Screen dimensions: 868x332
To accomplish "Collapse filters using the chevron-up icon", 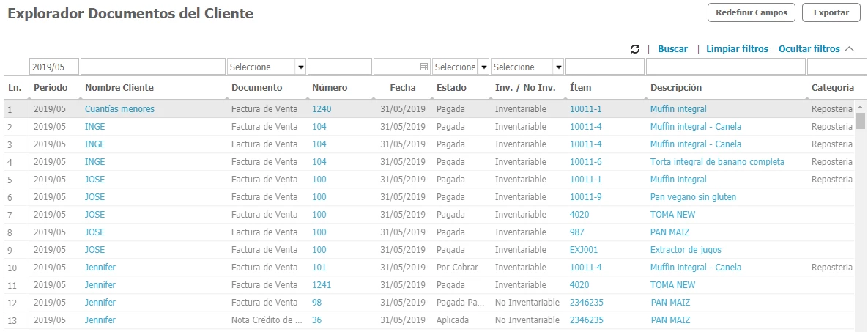I will [x=850, y=49].
